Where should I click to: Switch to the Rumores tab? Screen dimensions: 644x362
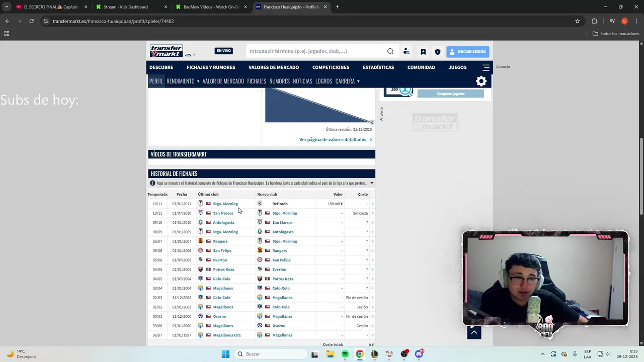(280, 81)
